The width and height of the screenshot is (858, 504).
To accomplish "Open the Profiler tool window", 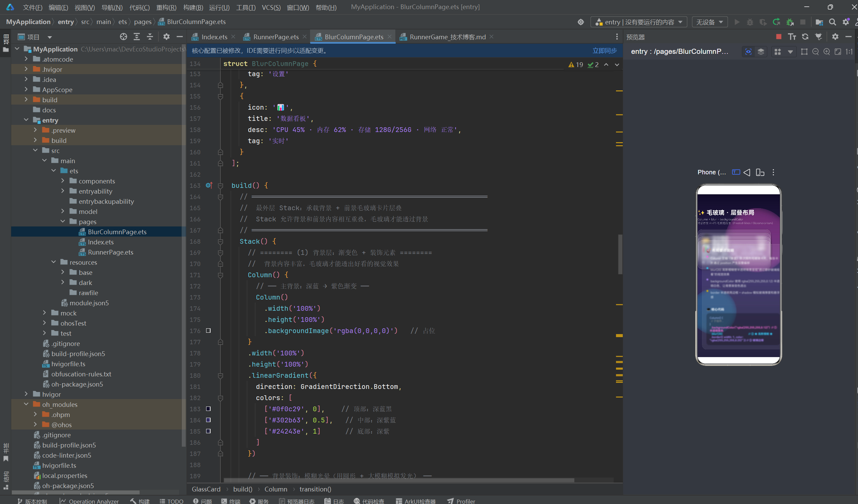I will (x=461, y=501).
